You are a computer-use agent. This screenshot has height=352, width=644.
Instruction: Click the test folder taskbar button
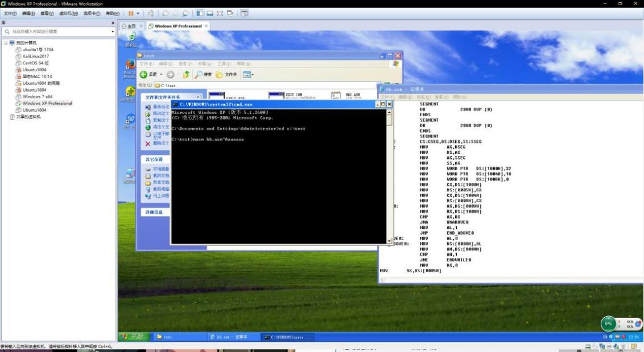pyautogui.click(x=179, y=337)
